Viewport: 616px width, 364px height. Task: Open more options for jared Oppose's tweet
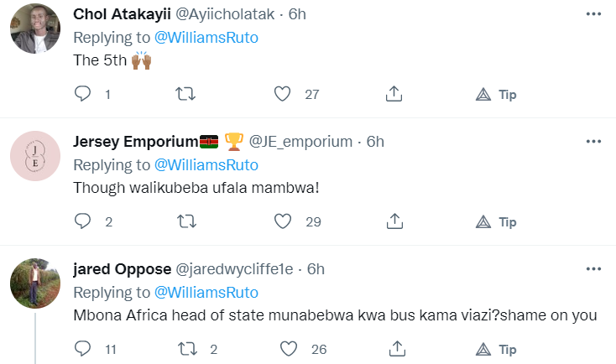[593, 269]
